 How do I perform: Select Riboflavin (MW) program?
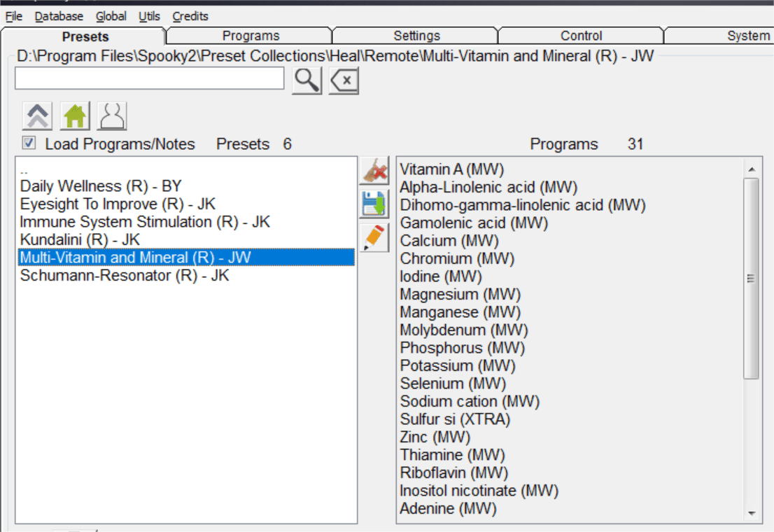[570, 472]
